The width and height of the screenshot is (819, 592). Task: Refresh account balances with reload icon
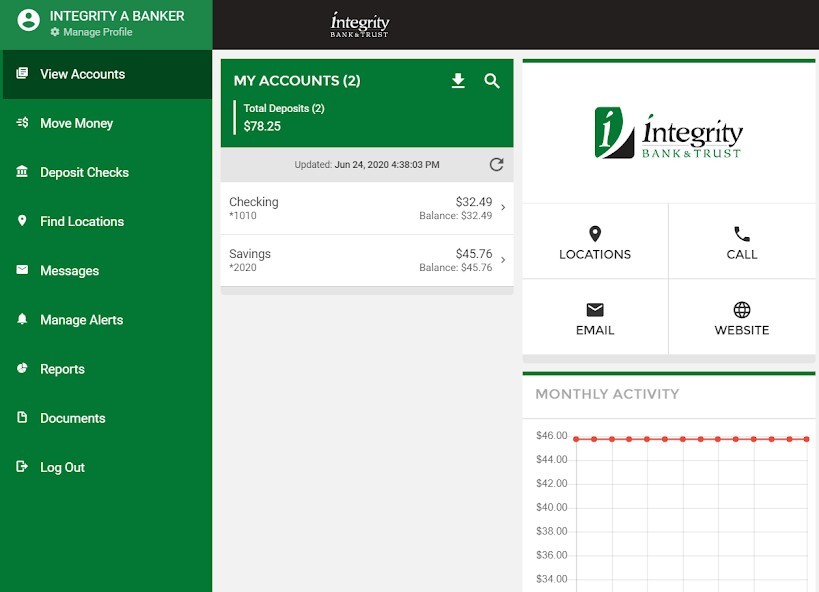pos(496,165)
